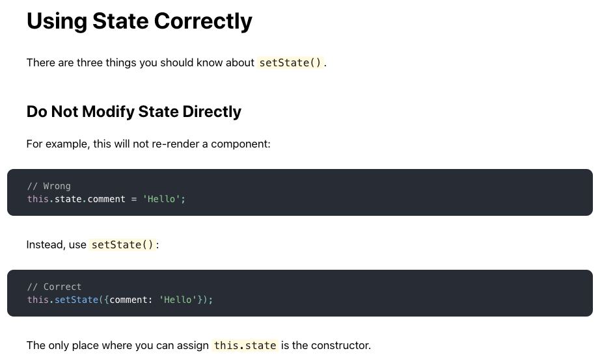This screenshot has height=364, width=602.
Task: Click the 'Hello' string in the Wrong example
Action: click(x=161, y=199)
